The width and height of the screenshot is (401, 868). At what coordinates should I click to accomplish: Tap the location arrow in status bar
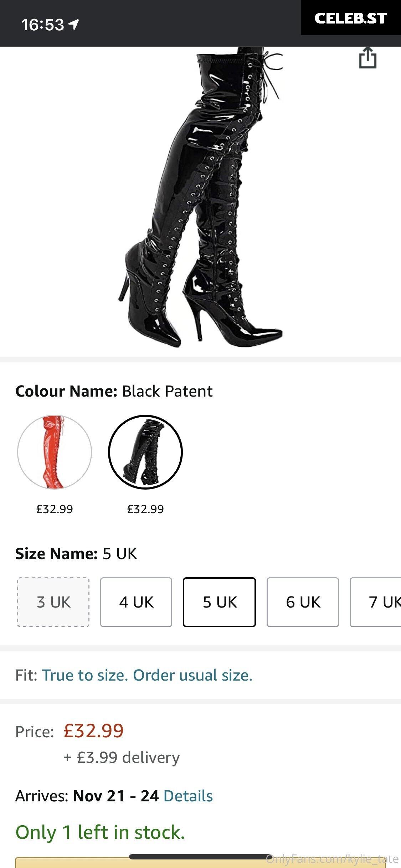pyautogui.click(x=73, y=24)
